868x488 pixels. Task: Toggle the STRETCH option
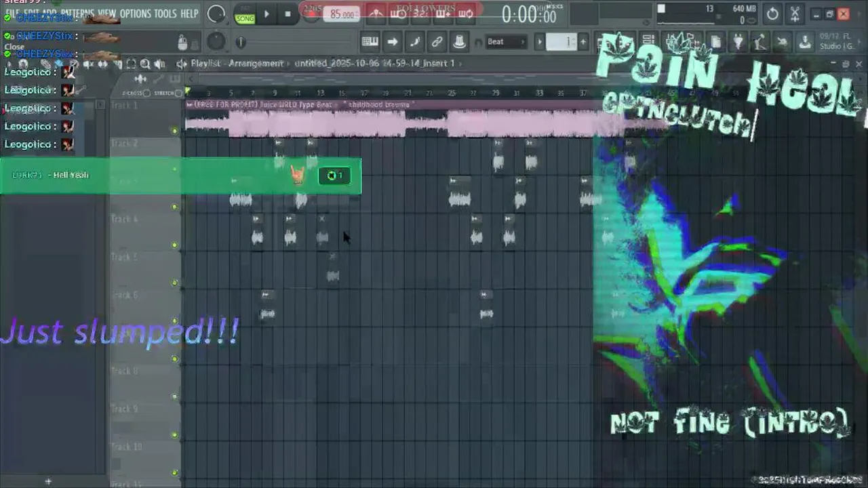pos(167,93)
